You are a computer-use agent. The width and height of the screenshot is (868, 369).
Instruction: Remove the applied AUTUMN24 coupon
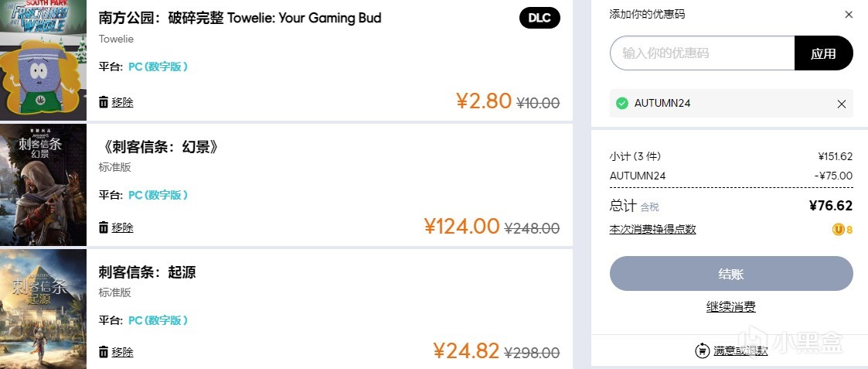pyautogui.click(x=842, y=104)
